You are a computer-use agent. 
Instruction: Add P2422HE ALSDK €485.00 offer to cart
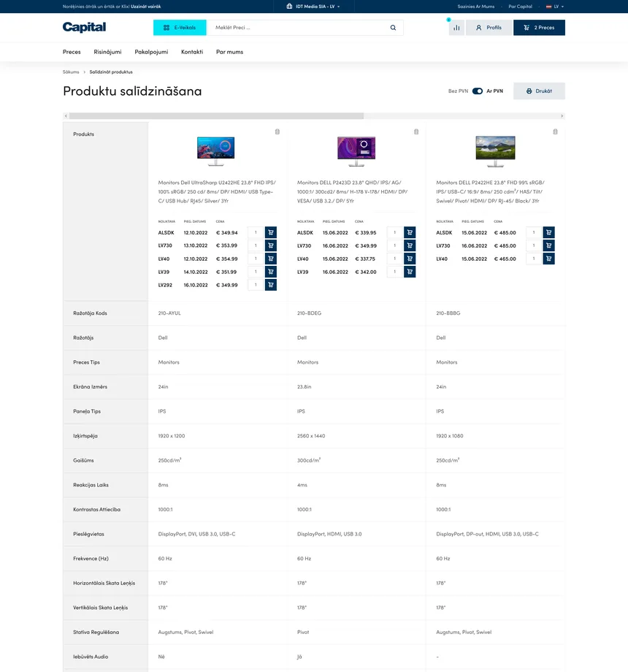[548, 232]
